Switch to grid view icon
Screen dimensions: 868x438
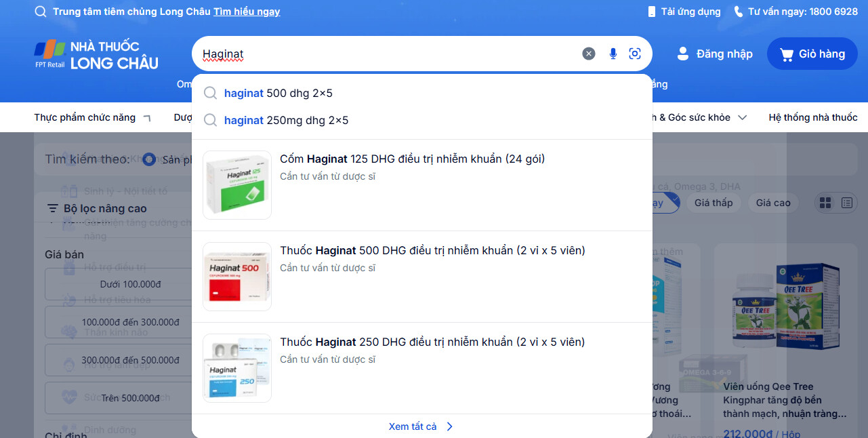(825, 203)
